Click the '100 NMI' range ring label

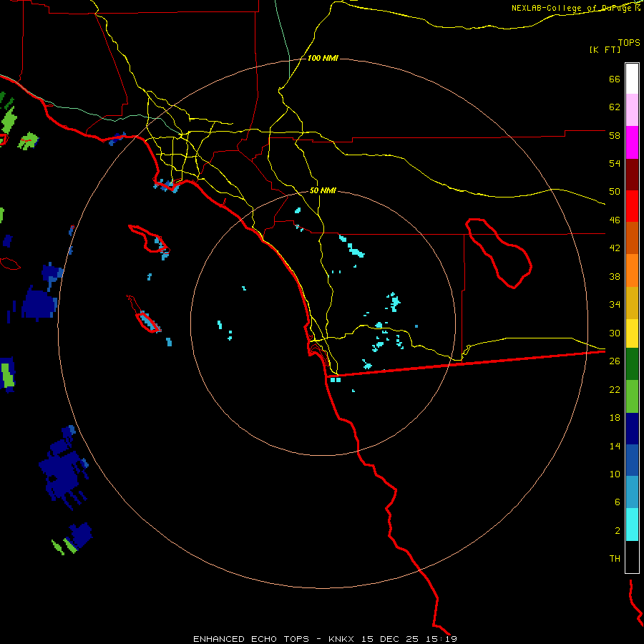[323, 59]
